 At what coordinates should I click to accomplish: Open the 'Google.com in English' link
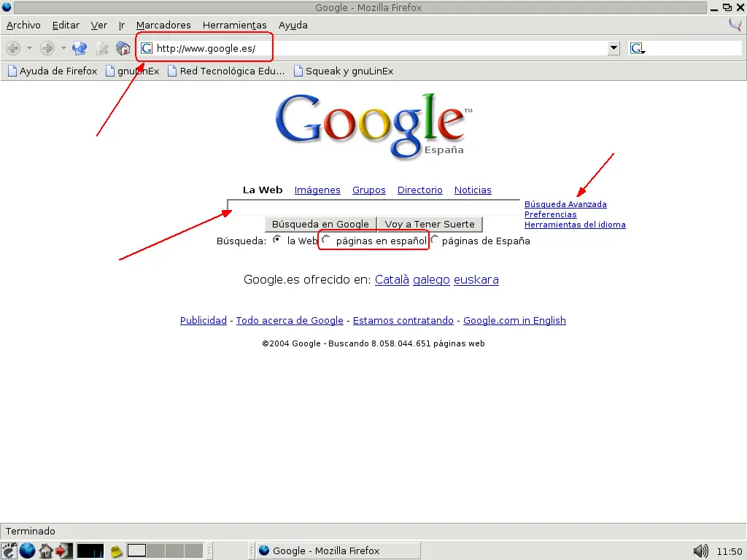[x=514, y=321]
